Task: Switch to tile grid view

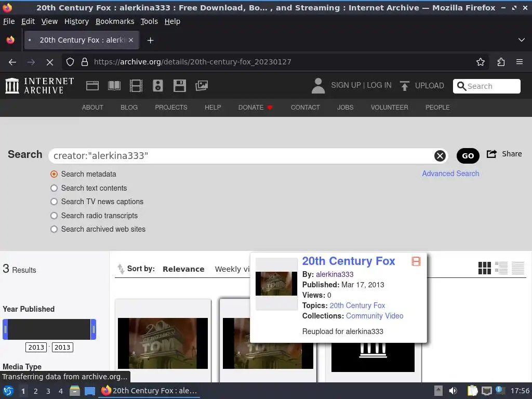Action: coord(485,268)
